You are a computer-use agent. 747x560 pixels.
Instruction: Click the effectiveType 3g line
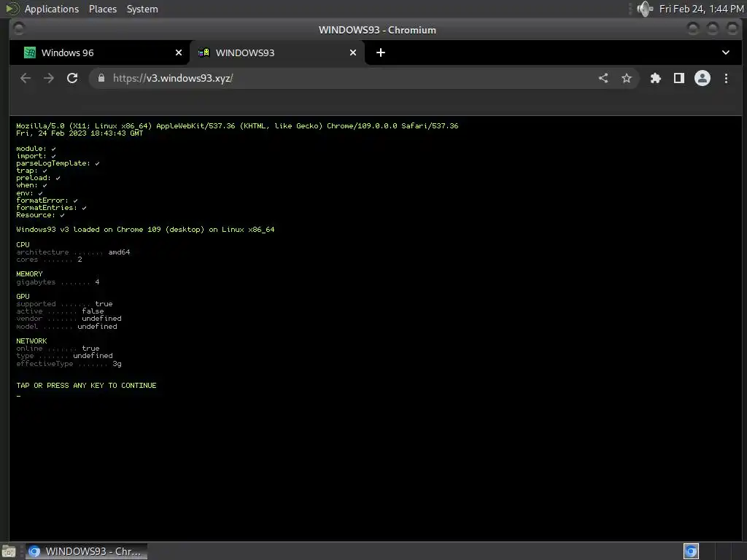tap(69, 364)
